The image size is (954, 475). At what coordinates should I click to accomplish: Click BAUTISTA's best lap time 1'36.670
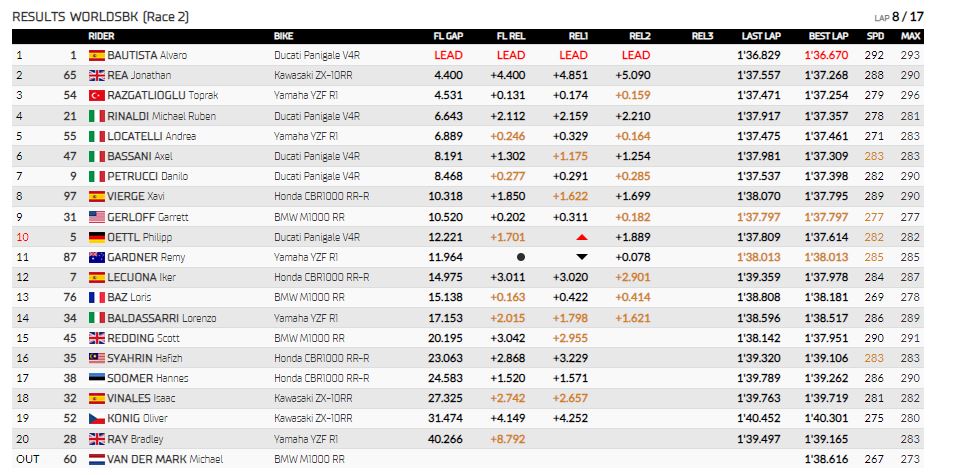coord(826,55)
